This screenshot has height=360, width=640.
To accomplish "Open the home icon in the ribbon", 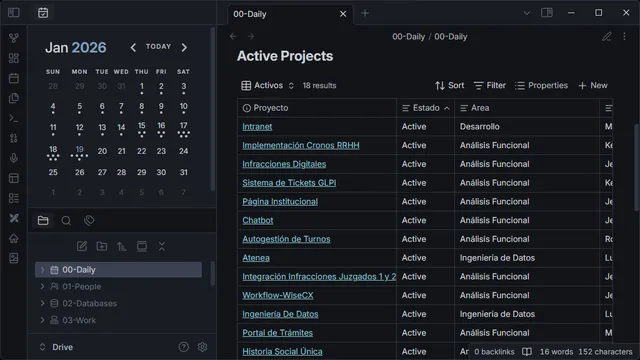I will coord(14,238).
